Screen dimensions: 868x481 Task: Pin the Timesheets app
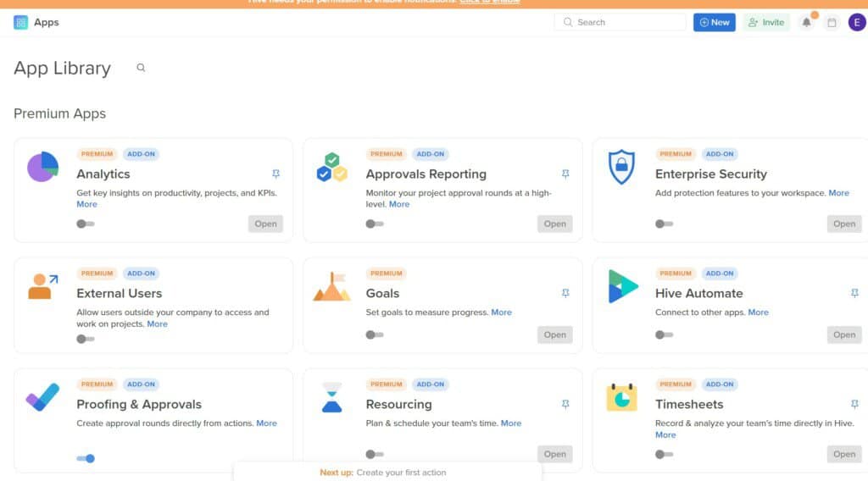pos(854,404)
